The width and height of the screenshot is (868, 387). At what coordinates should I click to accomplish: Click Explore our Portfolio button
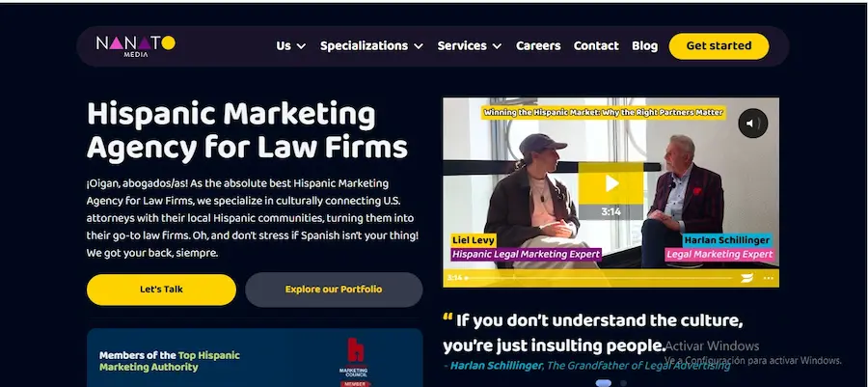point(334,290)
